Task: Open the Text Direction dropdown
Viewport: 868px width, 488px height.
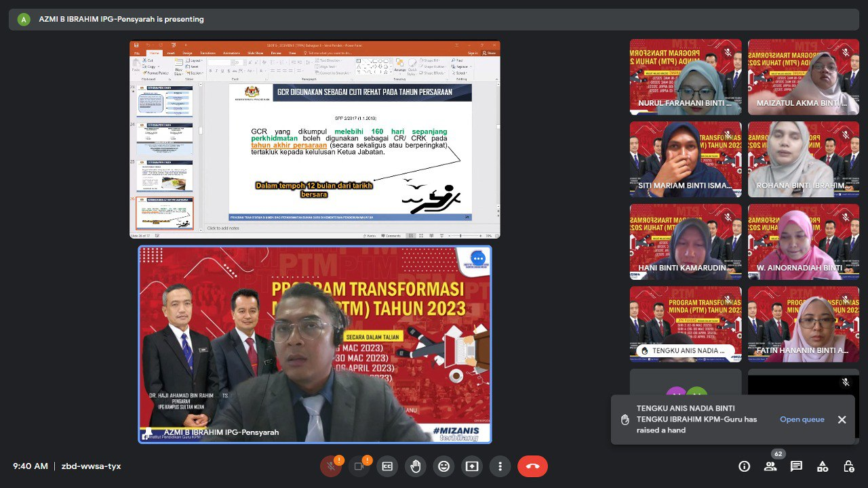Action: pyautogui.click(x=329, y=60)
